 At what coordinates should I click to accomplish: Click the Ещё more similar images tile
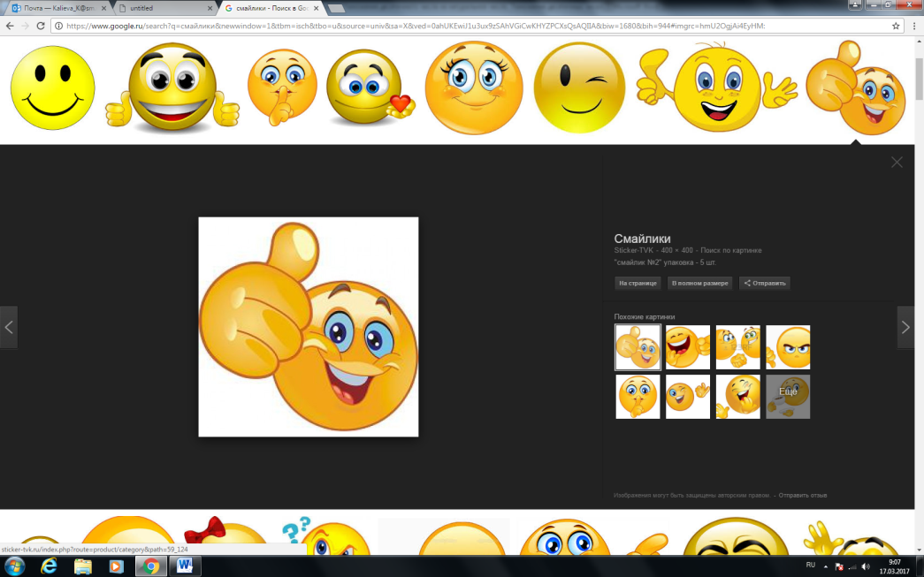point(788,397)
